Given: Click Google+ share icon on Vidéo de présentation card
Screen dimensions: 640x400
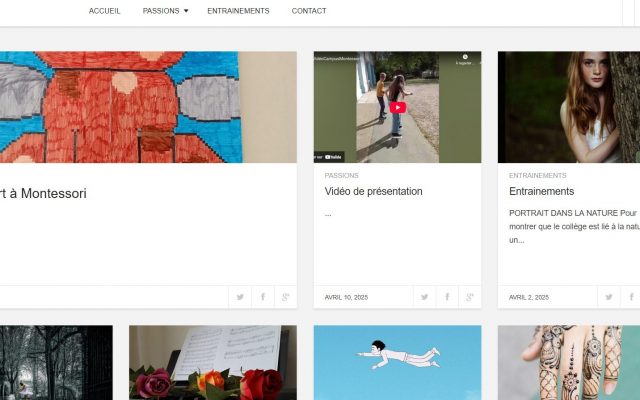Looking at the screenshot, I should pyautogui.click(x=469, y=297).
